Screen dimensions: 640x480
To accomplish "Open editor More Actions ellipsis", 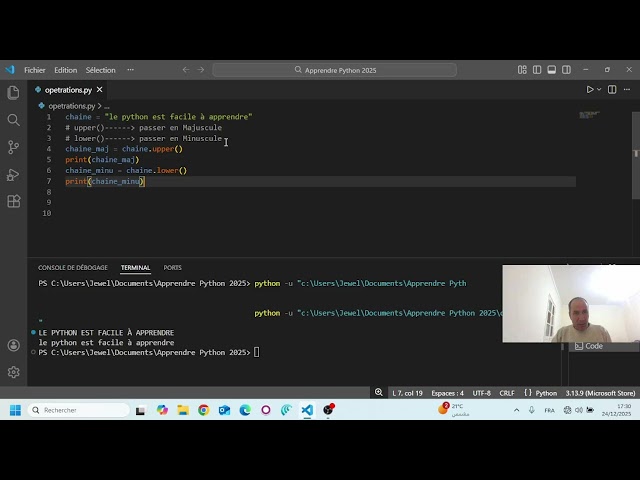I will 627,89.
